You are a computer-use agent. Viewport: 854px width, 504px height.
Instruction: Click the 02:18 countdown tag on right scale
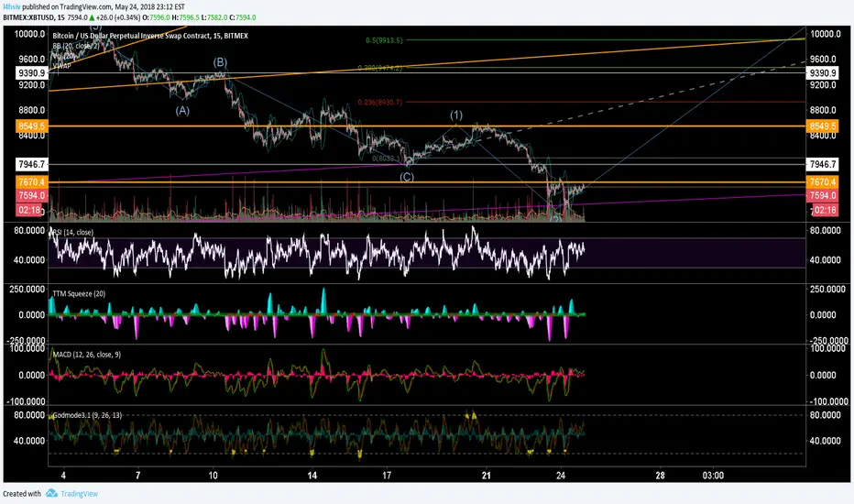[x=825, y=211]
